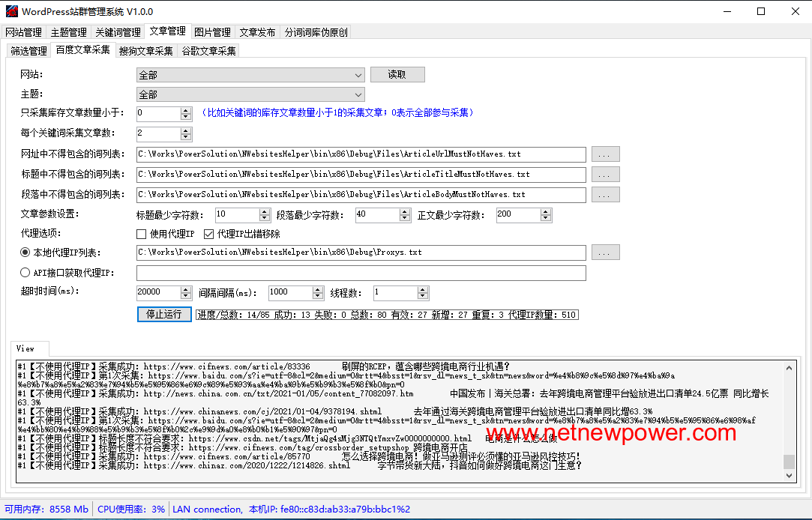The image size is (812, 520).
Task: Increase 正文最少字符数 with up arrow
Action: pyautogui.click(x=545, y=211)
